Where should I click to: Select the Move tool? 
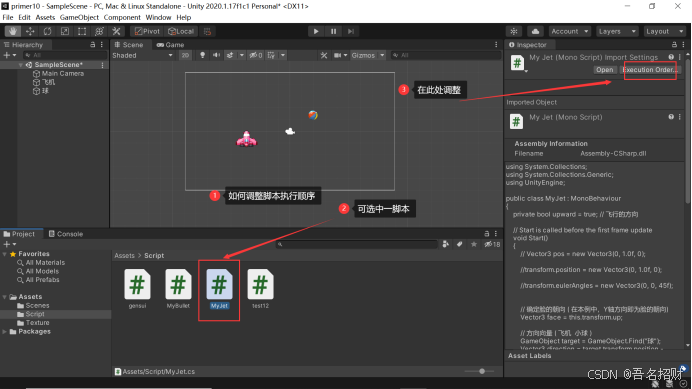click(x=30, y=31)
